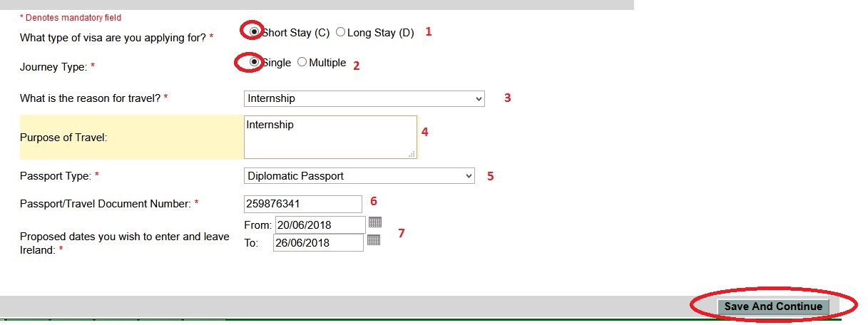Screen dimensions: 868x325
Task: Click Save And Continue button
Action: [x=772, y=306]
